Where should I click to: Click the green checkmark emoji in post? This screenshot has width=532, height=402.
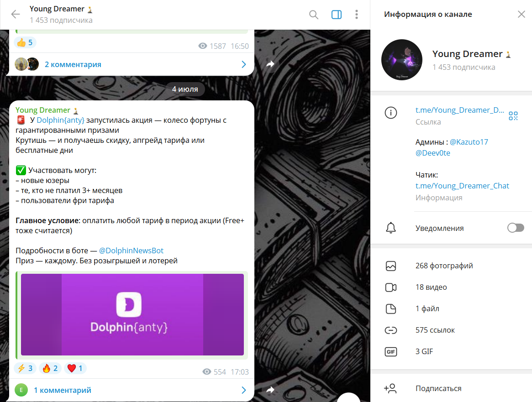click(x=21, y=170)
